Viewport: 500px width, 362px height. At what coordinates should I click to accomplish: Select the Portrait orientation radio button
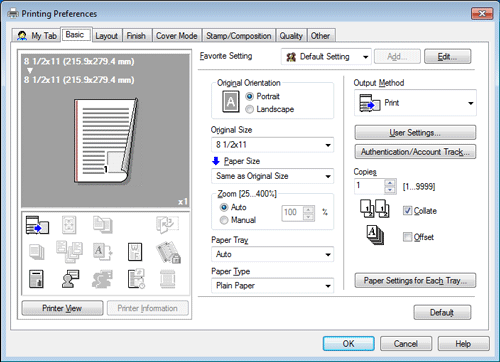[x=249, y=96]
